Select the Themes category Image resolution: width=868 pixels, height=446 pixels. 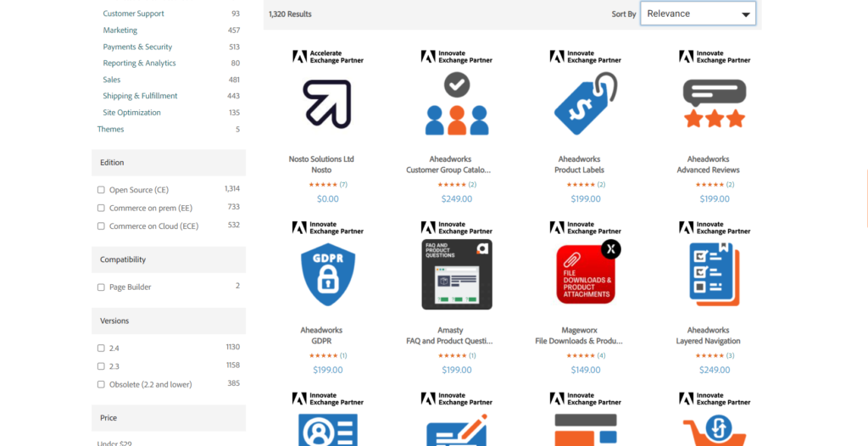[x=111, y=129]
